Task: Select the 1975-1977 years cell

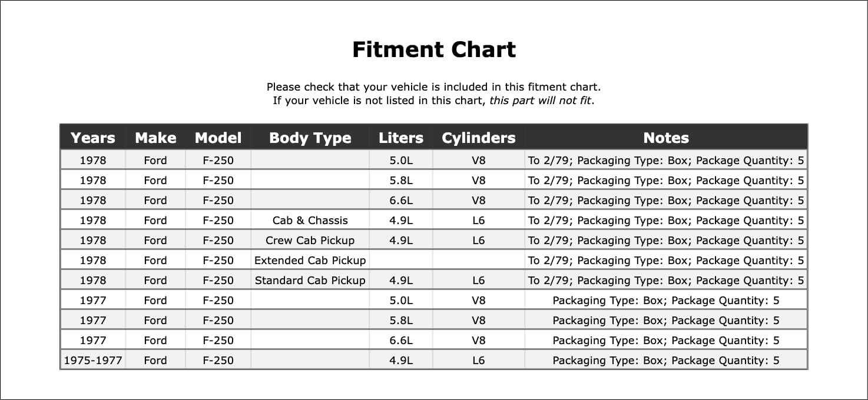Action: click(92, 361)
